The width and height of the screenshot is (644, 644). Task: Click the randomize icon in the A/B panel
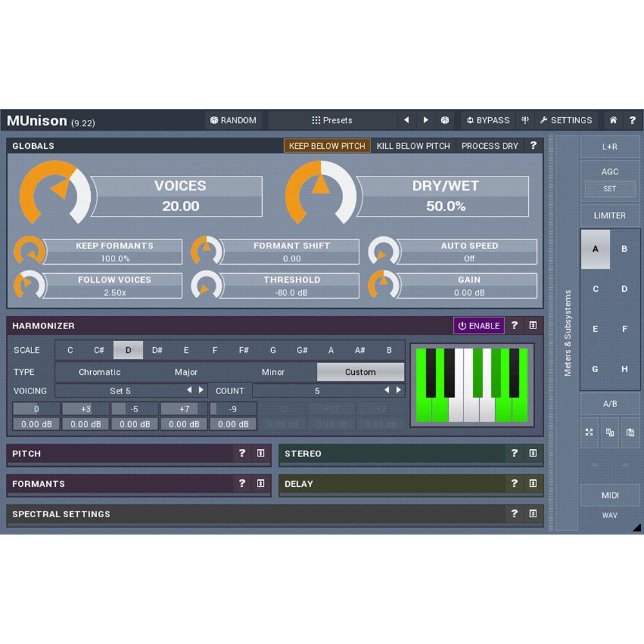click(589, 433)
